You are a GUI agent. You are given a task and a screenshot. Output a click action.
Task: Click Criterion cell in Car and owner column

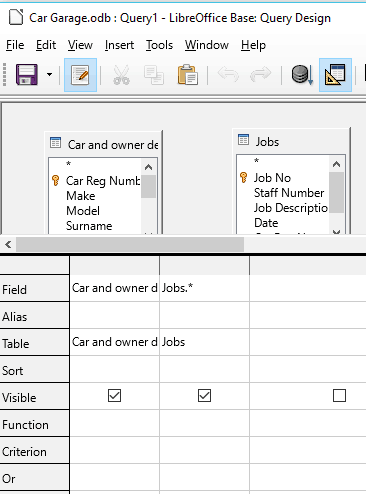point(114,450)
